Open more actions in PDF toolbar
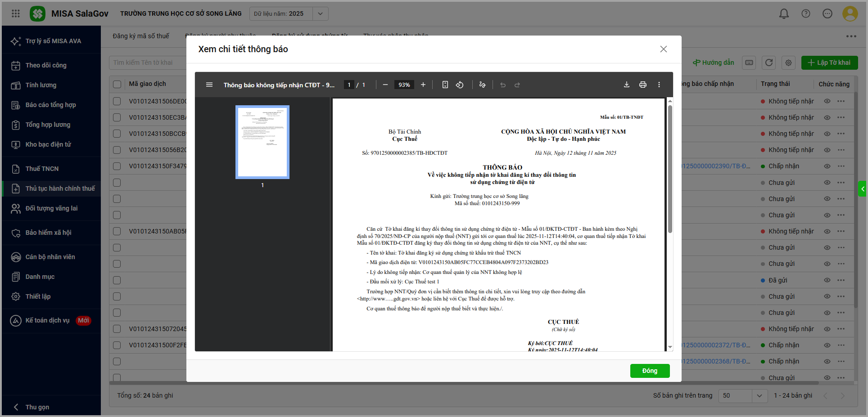Image resolution: width=868 pixels, height=417 pixels. (x=659, y=85)
